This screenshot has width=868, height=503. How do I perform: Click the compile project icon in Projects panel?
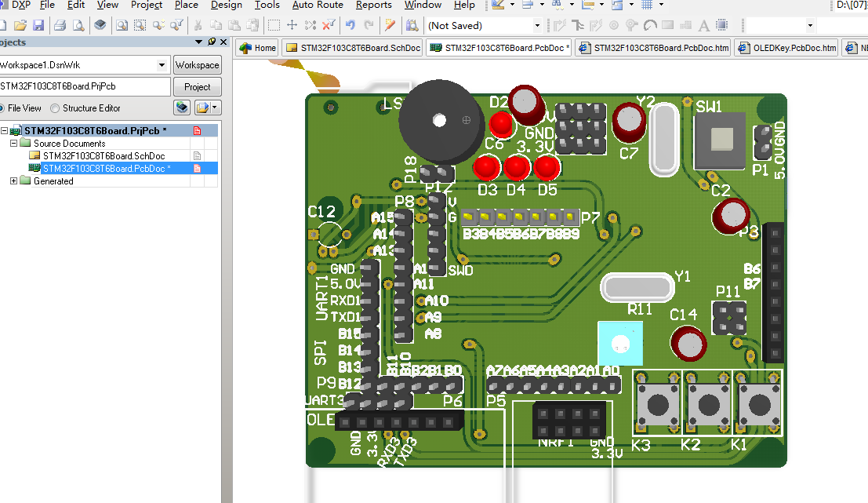tap(182, 108)
